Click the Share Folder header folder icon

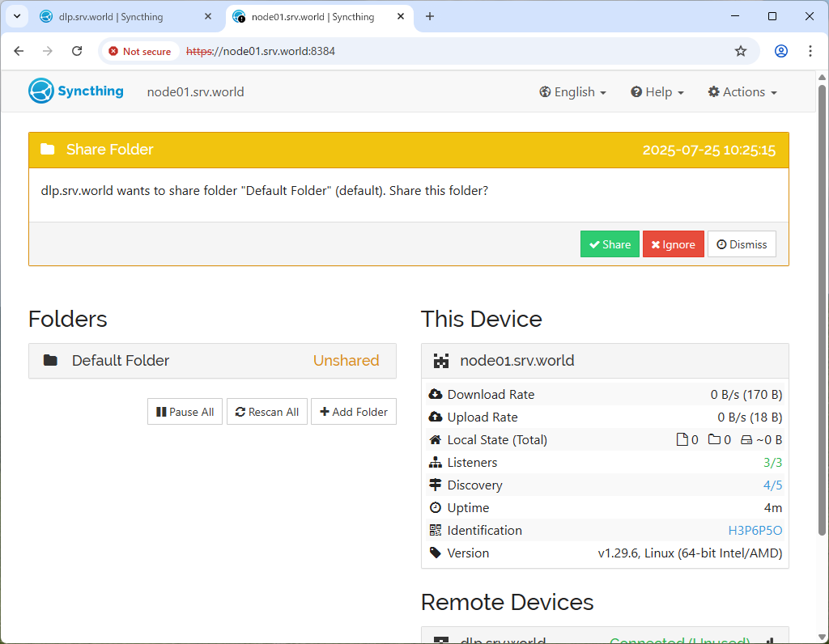tap(48, 149)
